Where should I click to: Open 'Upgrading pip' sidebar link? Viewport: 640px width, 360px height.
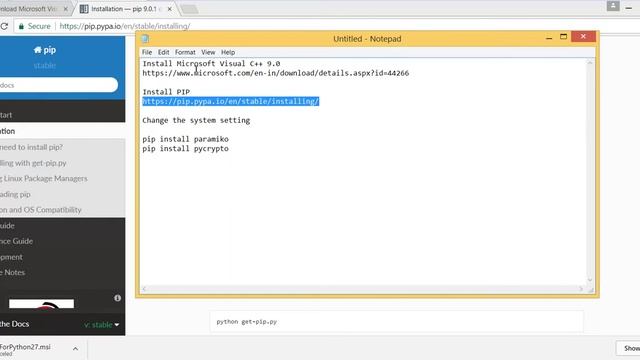[x=16, y=194]
